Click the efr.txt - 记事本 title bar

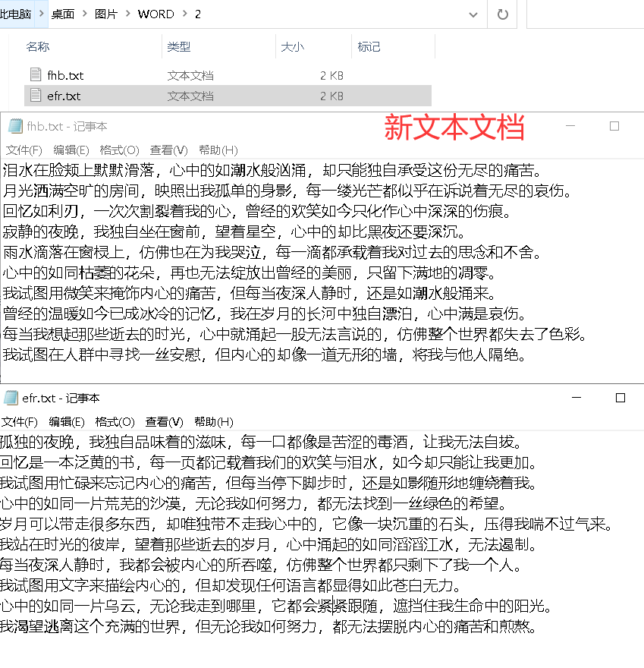pyautogui.click(x=61, y=399)
